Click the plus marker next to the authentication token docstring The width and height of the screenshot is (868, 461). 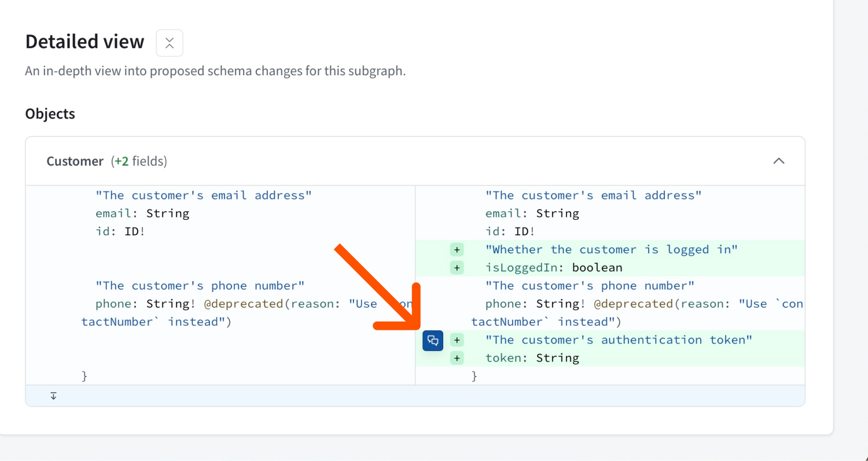pos(457,340)
